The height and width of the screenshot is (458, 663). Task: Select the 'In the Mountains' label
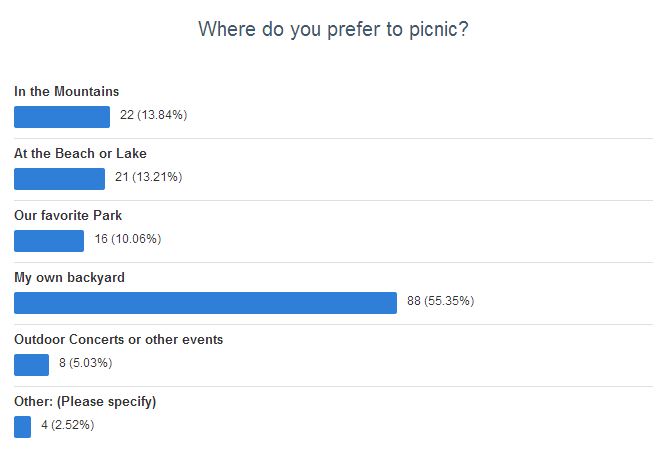coord(66,91)
